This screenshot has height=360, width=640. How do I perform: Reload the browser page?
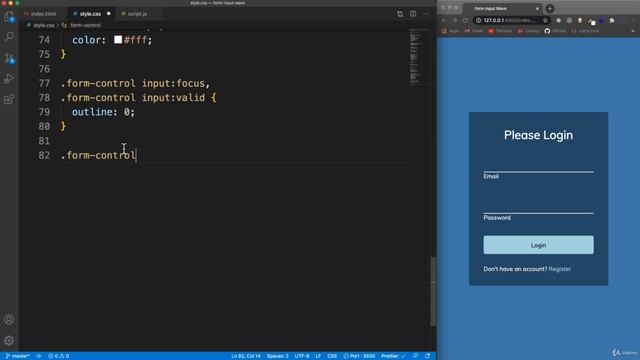coord(465,20)
